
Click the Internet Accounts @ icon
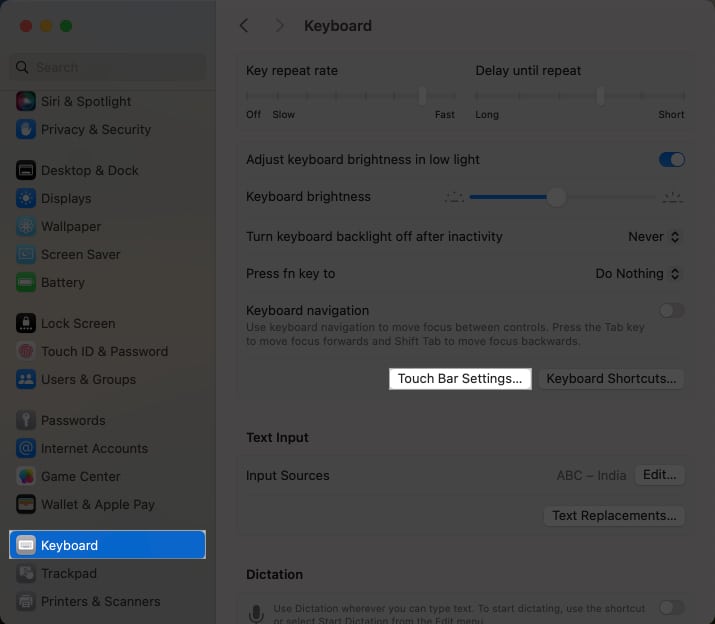pos(26,448)
